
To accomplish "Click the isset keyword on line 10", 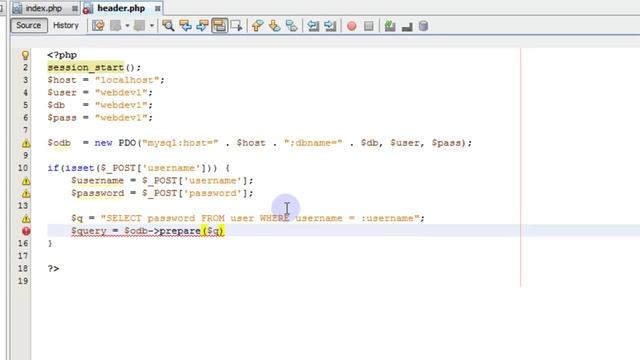I will [80, 168].
